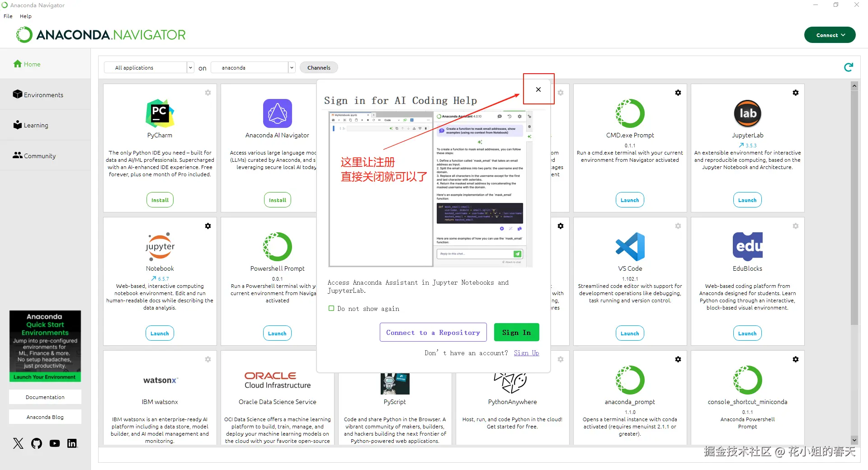Click the Oracle Cloud Infrastructure logo

pyautogui.click(x=278, y=380)
